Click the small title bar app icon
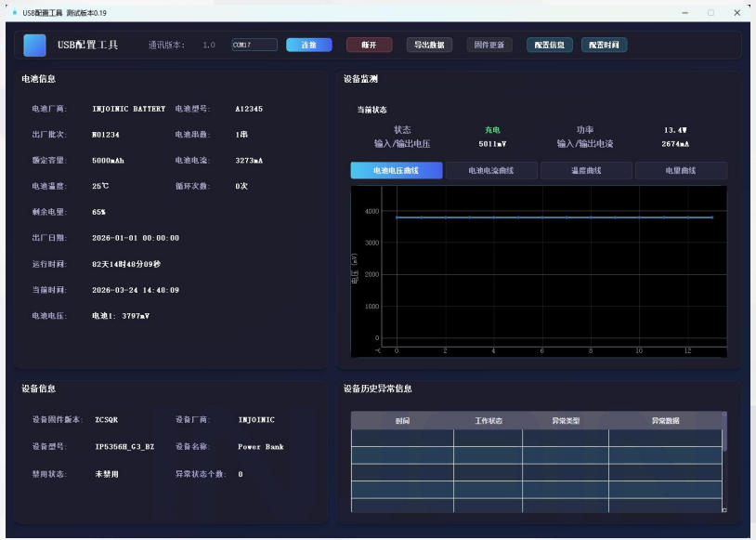The width and height of the screenshot is (756, 540). tap(15, 12)
